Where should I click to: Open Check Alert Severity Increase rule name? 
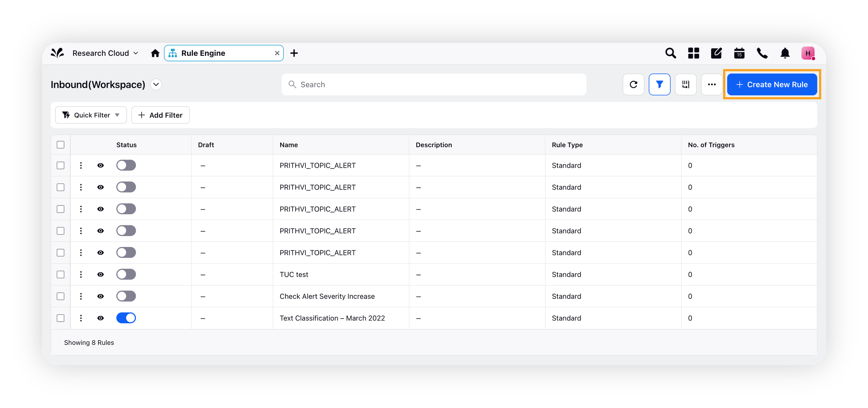327,296
